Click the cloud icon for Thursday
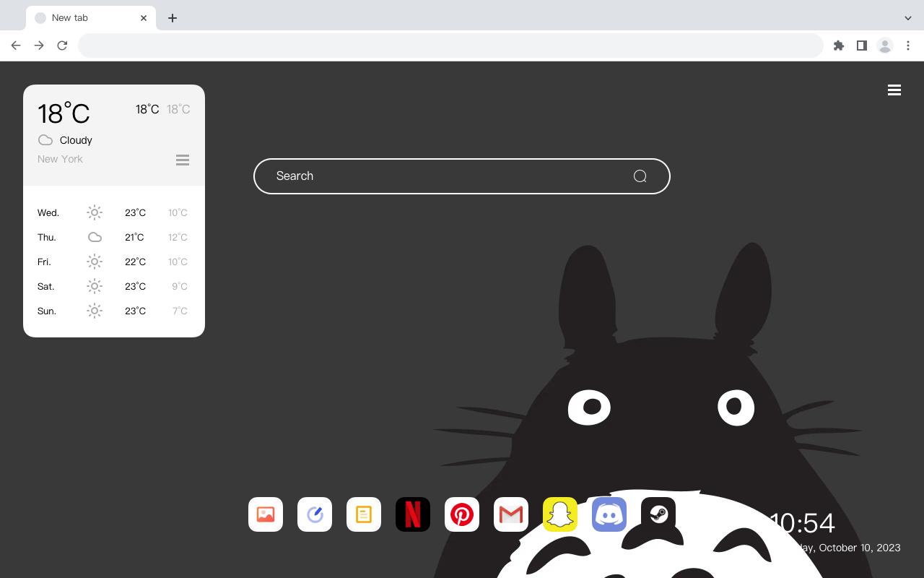This screenshot has width=924, height=578. point(95,237)
